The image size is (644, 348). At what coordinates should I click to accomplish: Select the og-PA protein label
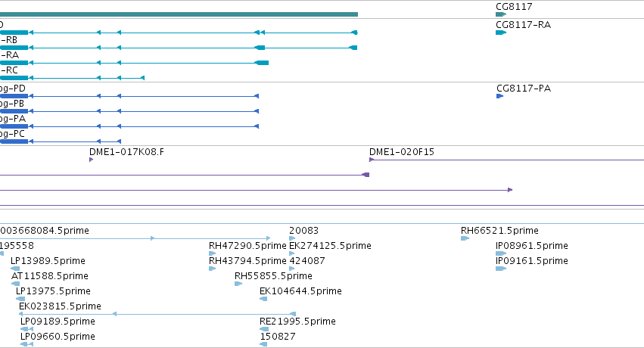coord(13,119)
